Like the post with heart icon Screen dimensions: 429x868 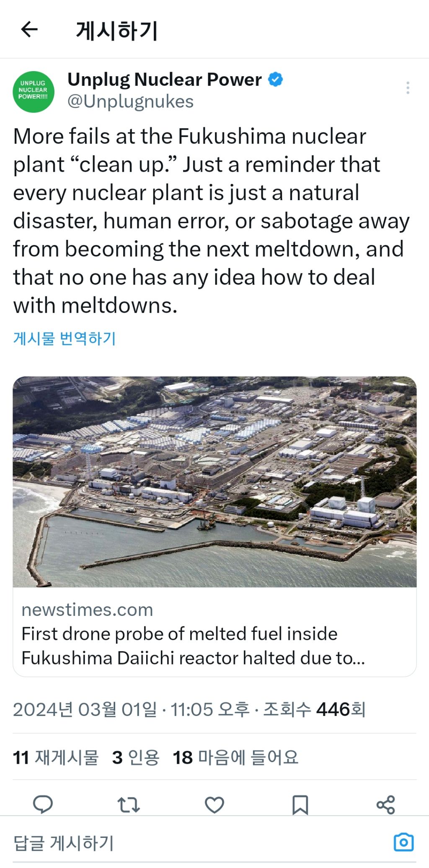click(214, 804)
